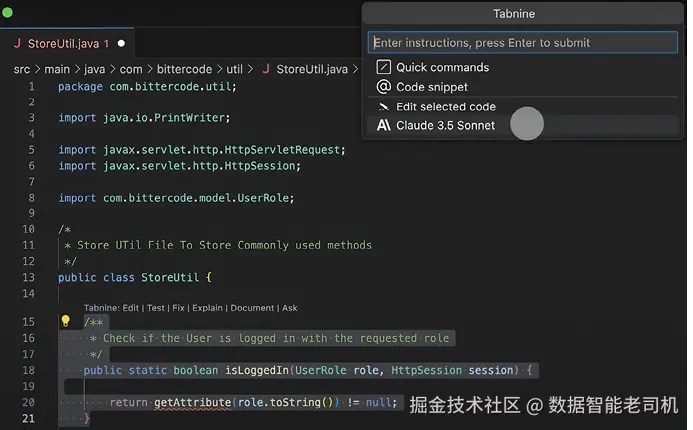Click the UserRole import line
Screen dimensions: 693x430
[176, 198]
